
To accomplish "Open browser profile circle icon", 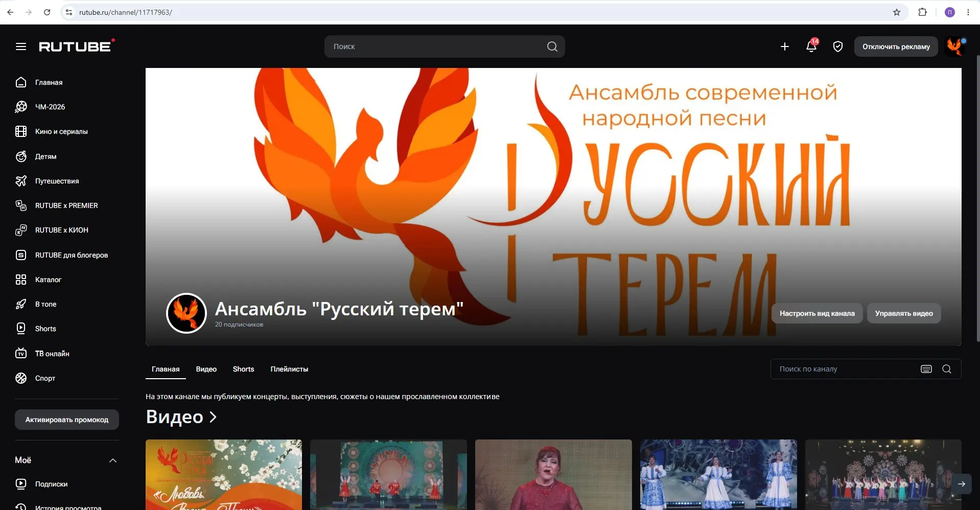I will [x=950, y=12].
